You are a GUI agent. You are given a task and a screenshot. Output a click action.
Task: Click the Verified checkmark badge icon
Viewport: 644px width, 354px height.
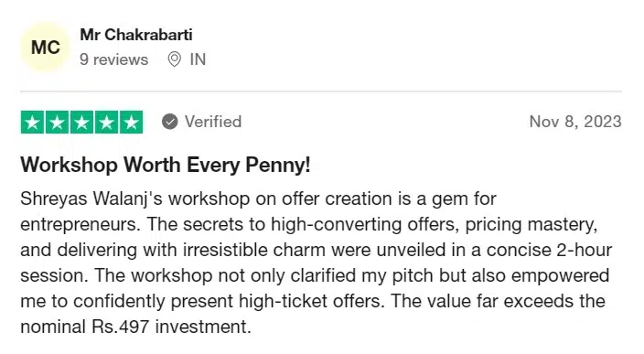[x=169, y=122]
